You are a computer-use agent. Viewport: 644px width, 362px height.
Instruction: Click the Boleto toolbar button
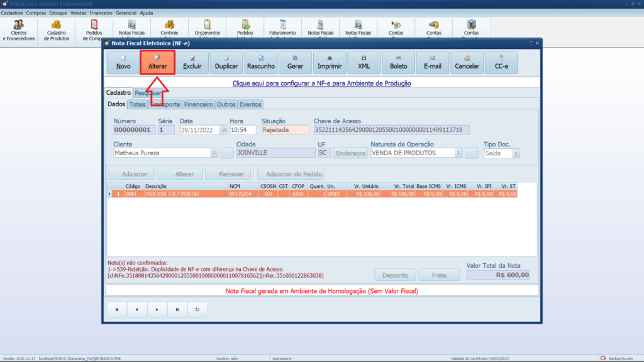398,62
